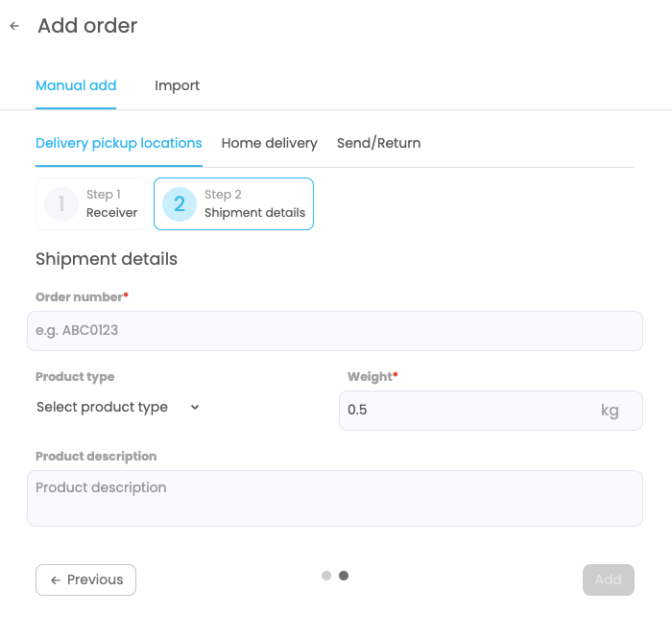Focus the Order number input field
The height and width of the screenshot is (638, 672).
click(x=334, y=331)
